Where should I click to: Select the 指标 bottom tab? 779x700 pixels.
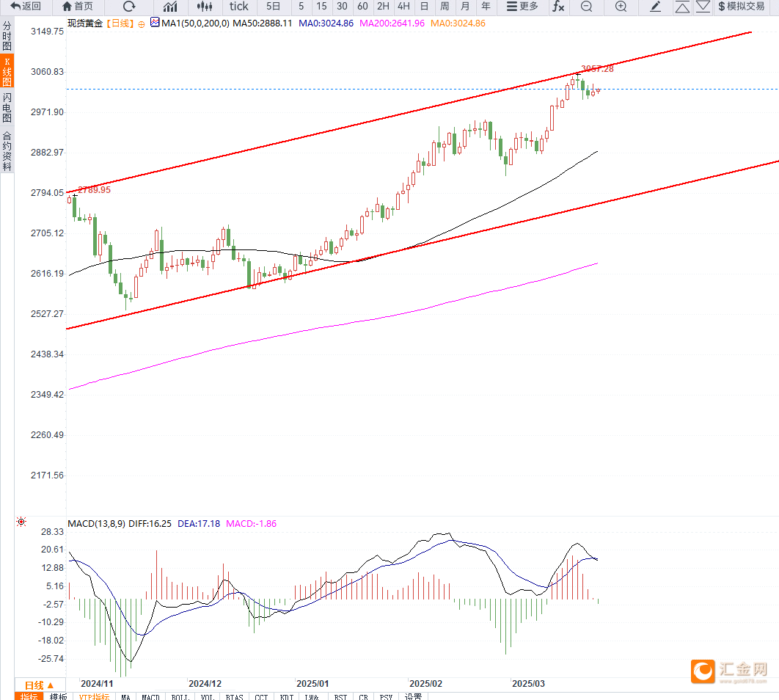29,696
